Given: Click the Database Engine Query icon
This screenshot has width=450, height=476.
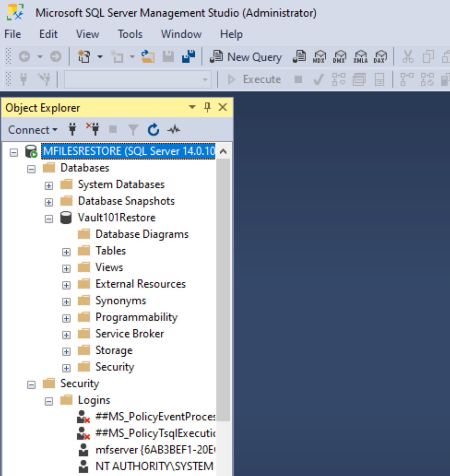Looking at the screenshot, I should pyautogui.click(x=299, y=56).
